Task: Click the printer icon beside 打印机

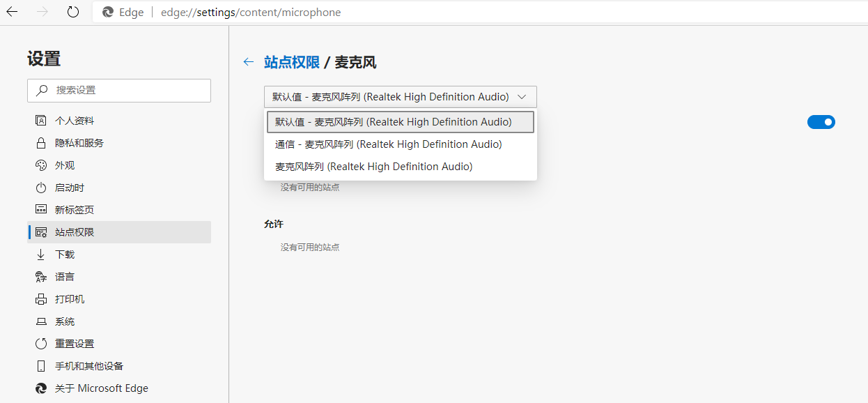Action: tap(41, 299)
